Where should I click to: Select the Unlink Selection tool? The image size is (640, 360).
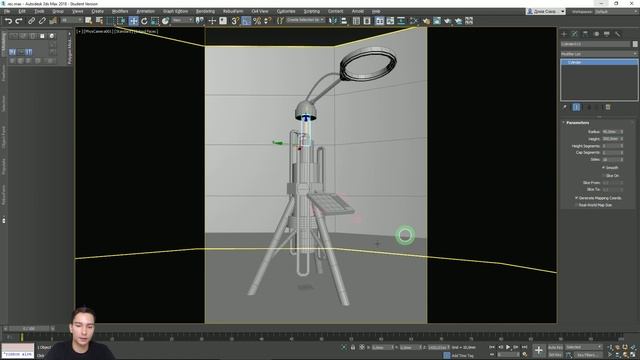[x=42, y=20]
